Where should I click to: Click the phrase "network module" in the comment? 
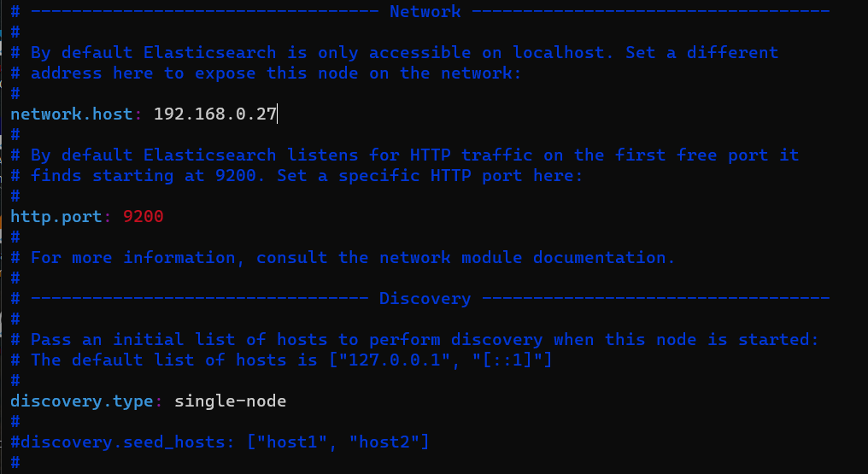point(451,257)
